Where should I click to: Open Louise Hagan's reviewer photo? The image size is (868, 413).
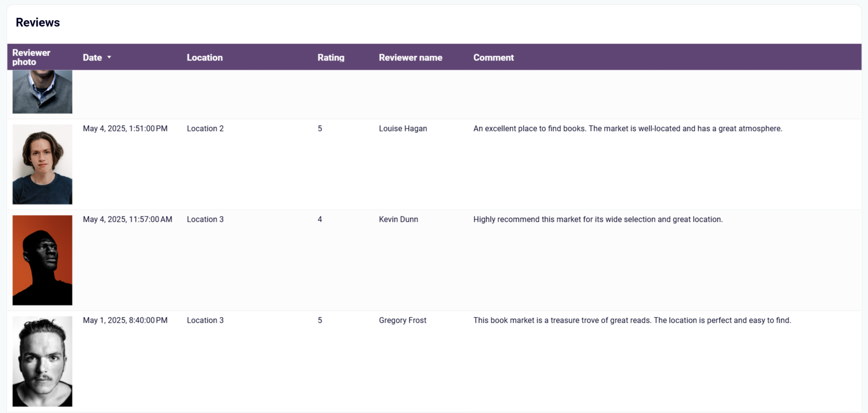coord(43,164)
